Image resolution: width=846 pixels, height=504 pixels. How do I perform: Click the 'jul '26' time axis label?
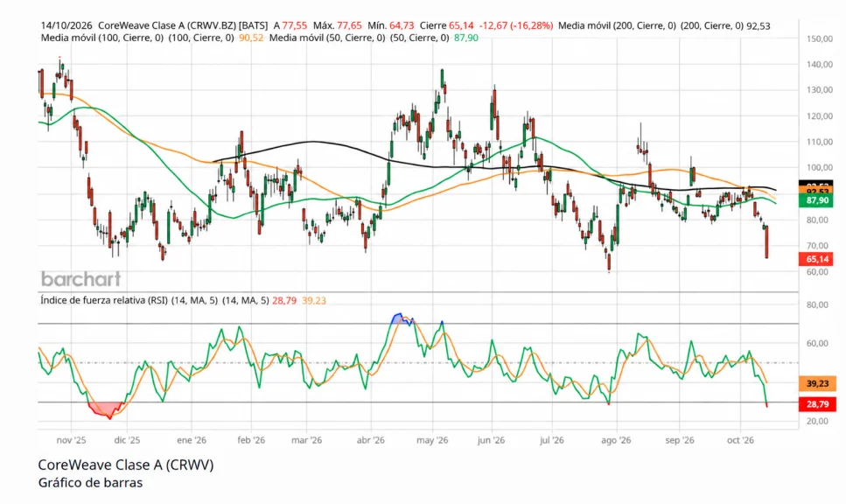click(x=552, y=440)
